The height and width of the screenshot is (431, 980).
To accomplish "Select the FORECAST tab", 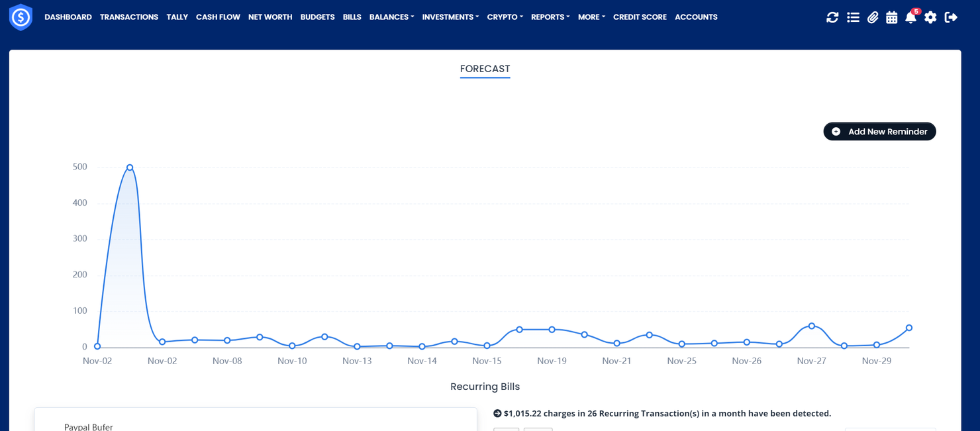I will click(485, 69).
